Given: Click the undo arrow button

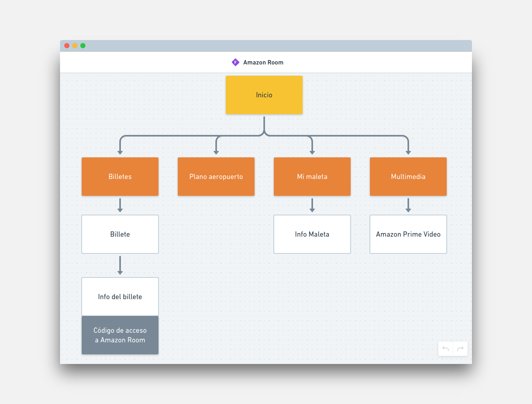Looking at the screenshot, I should click(x=446, y=349).
